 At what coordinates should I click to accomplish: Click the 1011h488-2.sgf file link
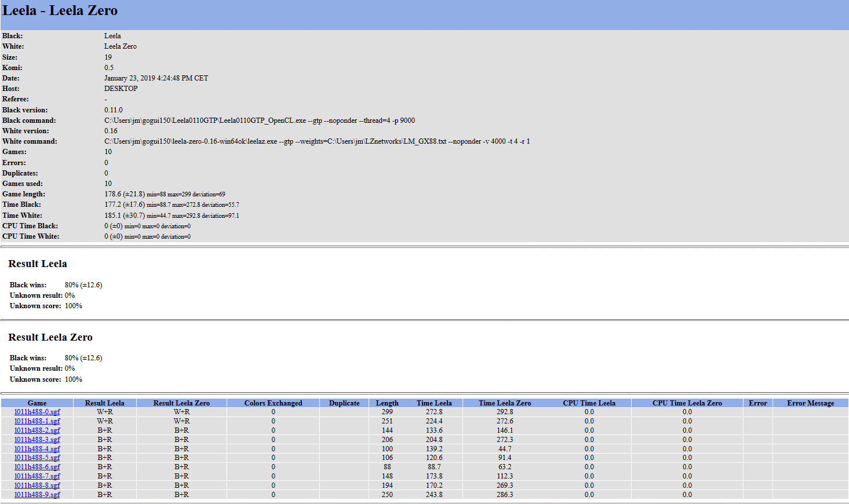pos(37,430)
